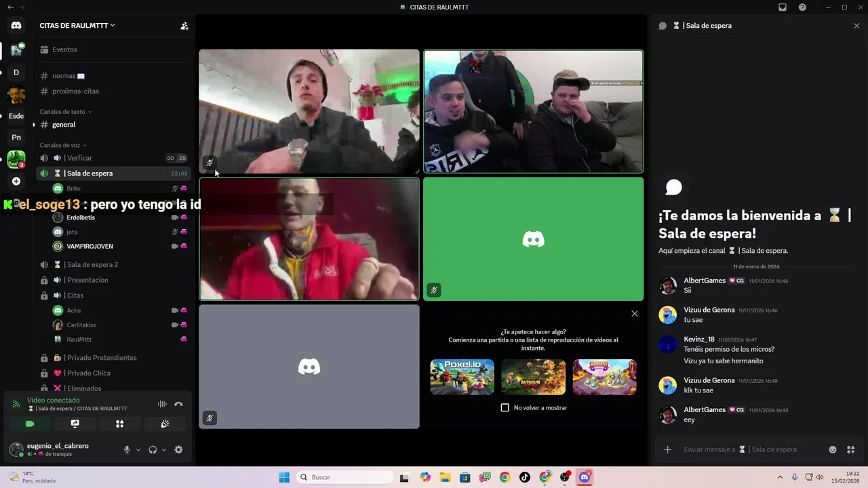Open microphone input options arrow

[138, 449]
